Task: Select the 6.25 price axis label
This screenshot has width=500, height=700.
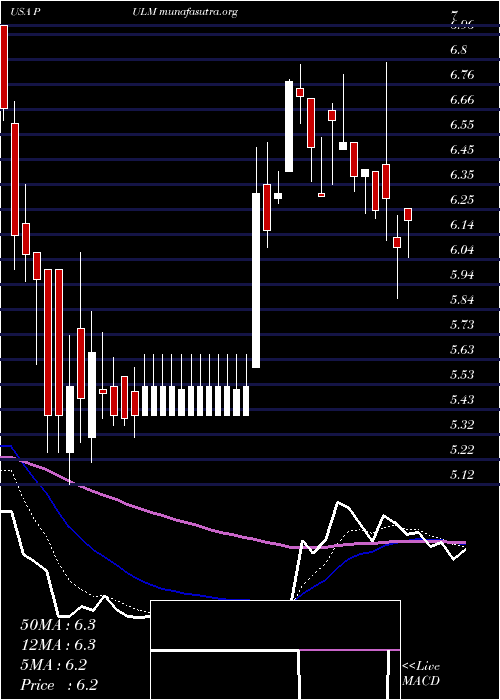Action: coord(462,200)
